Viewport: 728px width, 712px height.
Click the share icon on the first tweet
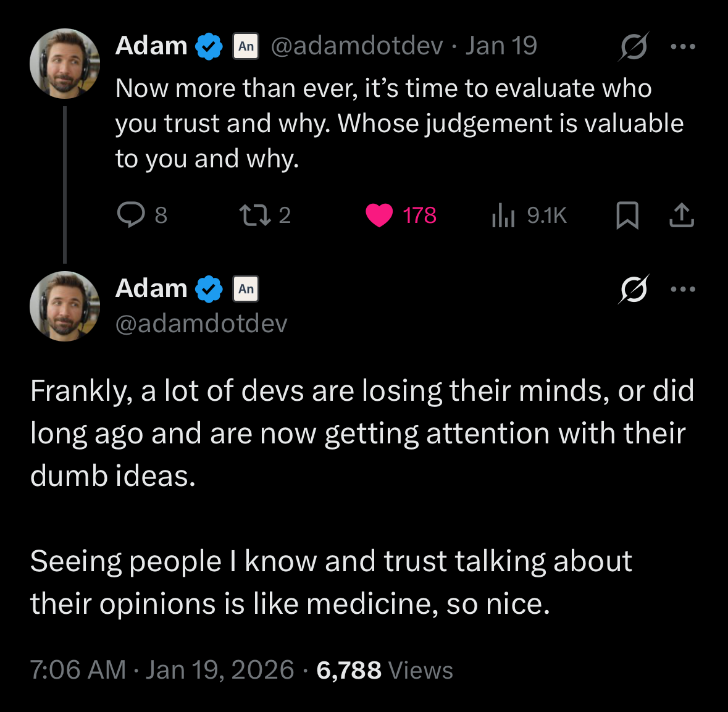[x=682, y=216]
